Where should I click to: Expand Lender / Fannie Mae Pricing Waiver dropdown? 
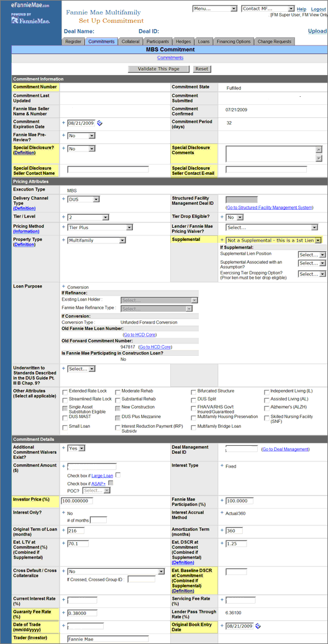click(x=272, y=227)
